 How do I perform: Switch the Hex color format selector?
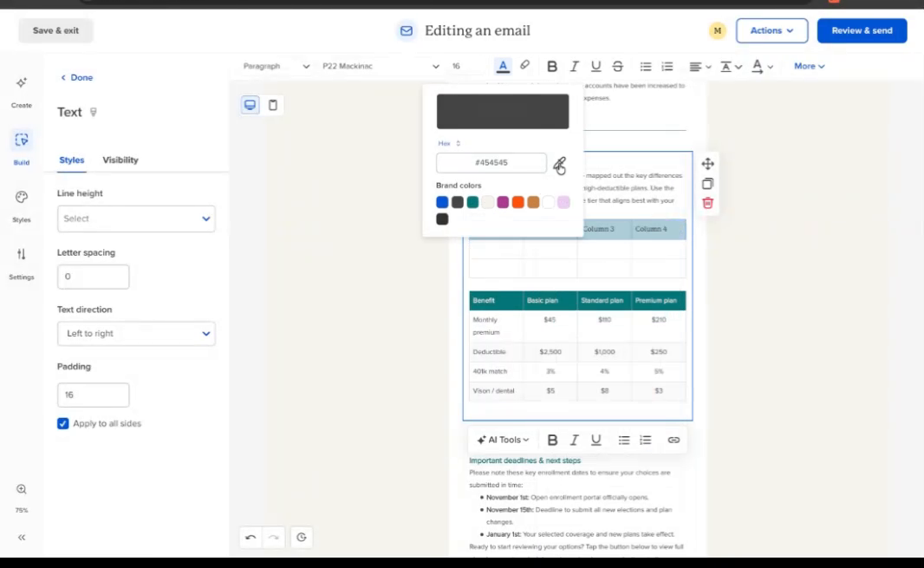point(448,143)
